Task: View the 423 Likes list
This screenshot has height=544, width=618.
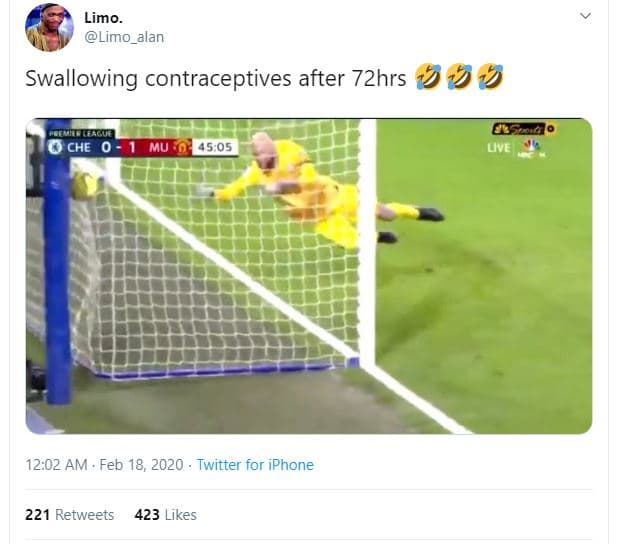Action: 166,515
